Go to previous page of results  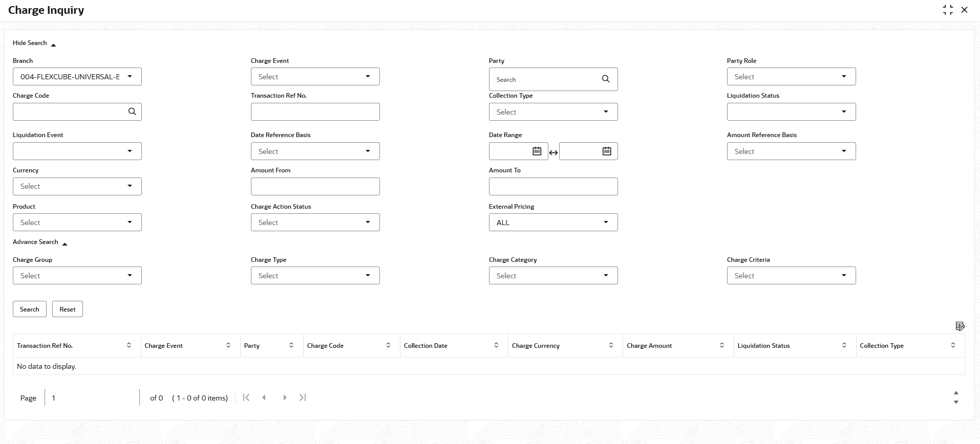tap(264, 397)
